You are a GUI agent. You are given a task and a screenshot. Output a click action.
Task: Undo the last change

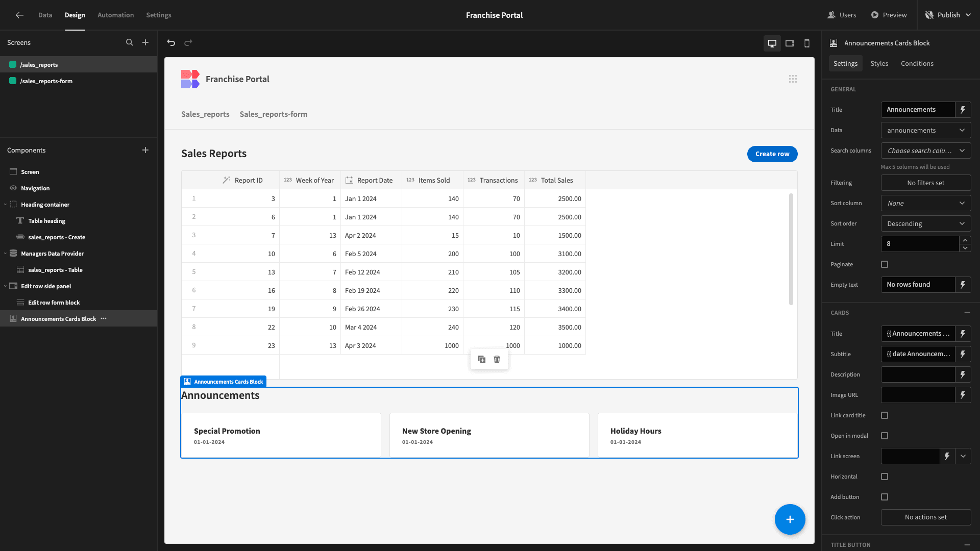(171, 43)
